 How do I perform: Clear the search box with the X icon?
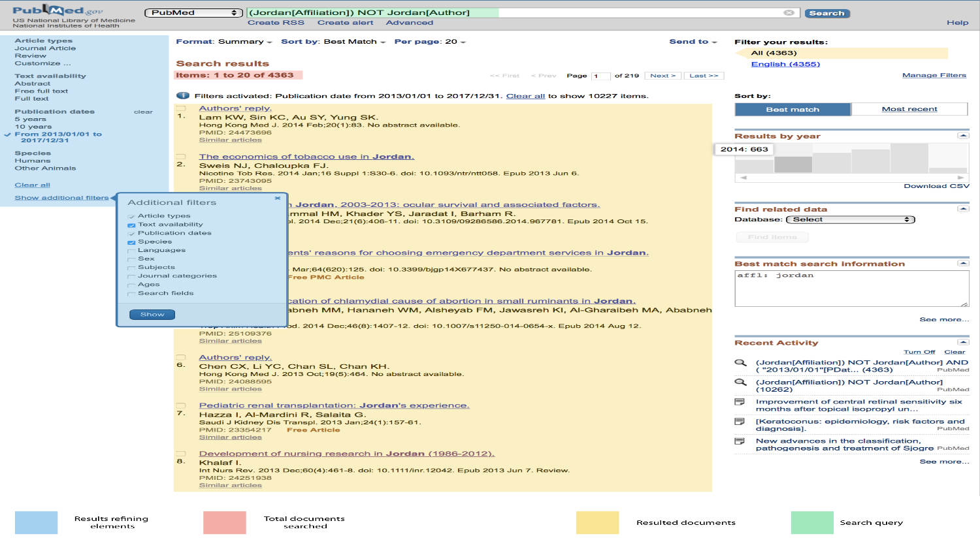tap(789, 13)
